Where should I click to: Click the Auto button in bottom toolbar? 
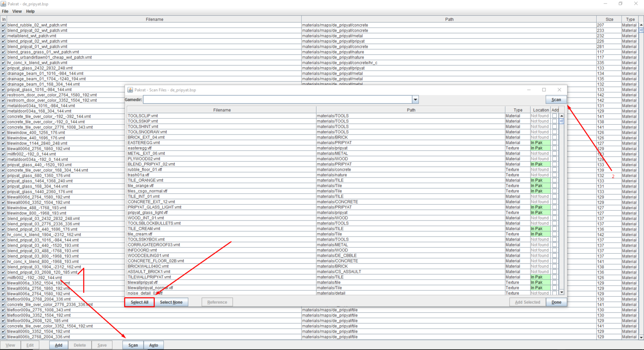pos(153,345)
